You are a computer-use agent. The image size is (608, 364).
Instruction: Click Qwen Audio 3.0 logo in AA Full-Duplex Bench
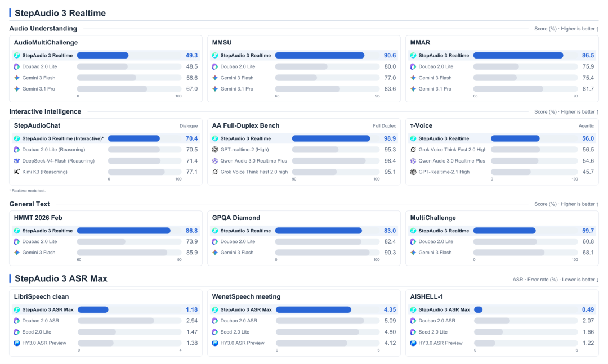(215, 161)
